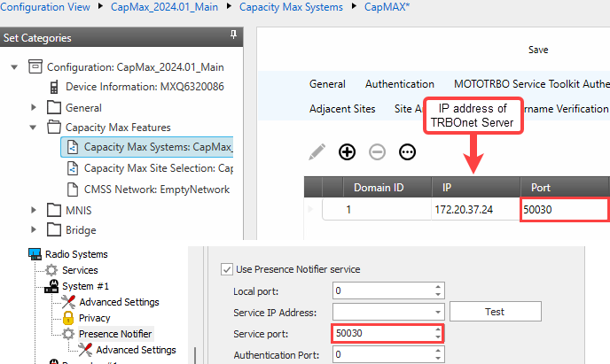Expand the General folder in tree
The height and width of the screenshot is (364, 610).
coord(34,107)
